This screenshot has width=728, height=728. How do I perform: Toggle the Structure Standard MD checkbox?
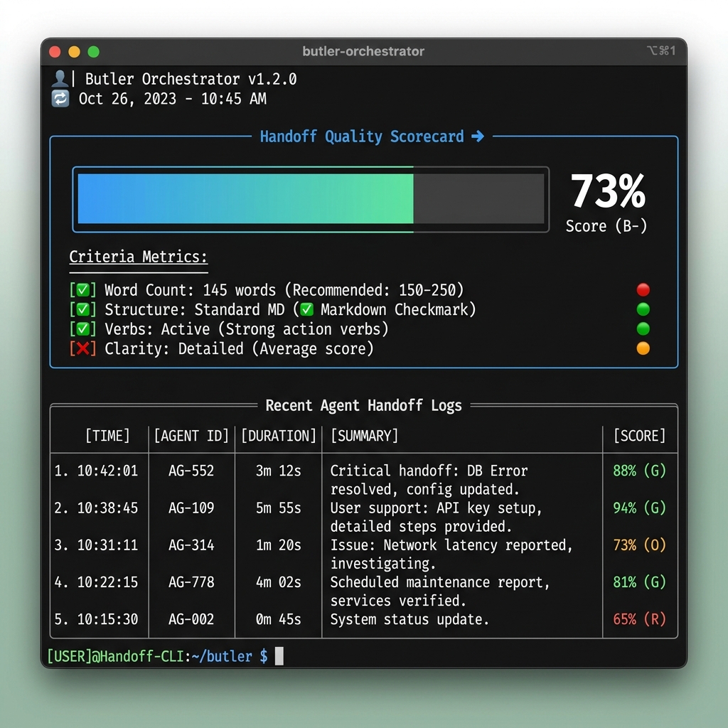click(82, 309)
